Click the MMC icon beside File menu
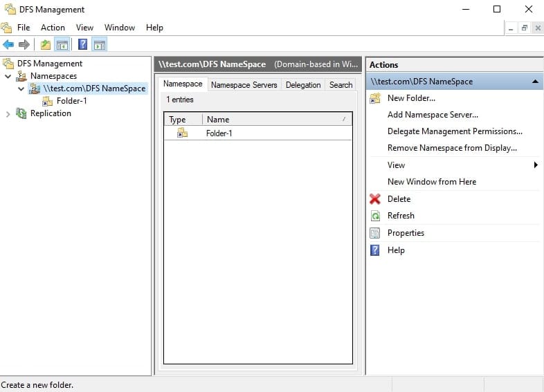The image size is (544, 392). [x=7, y=28]
